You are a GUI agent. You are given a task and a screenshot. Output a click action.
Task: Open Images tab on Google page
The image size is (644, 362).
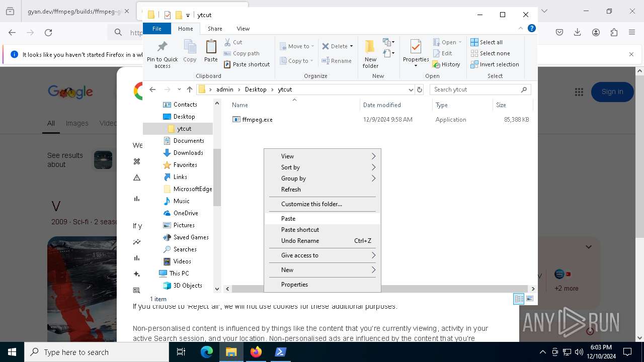tap(77, 123)
